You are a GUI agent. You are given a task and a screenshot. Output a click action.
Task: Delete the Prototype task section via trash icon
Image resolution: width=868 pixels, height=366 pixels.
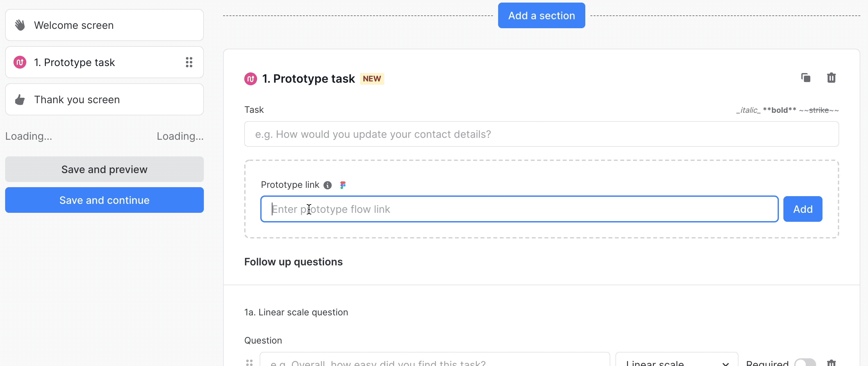(831, 78)
